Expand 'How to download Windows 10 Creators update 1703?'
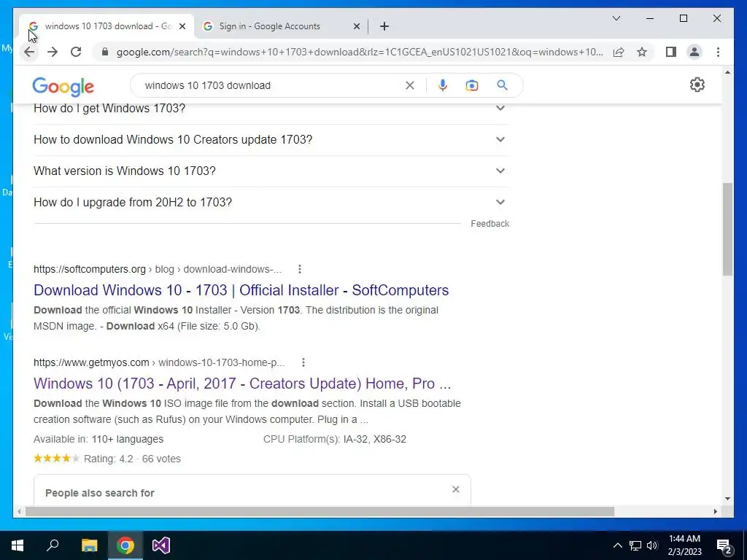This screenshot has width=747, height=560. pyautogui.click(x=270, y=139)
